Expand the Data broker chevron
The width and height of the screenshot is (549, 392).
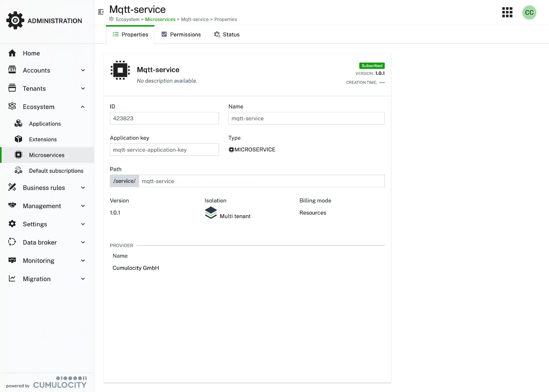pos(83,242)
